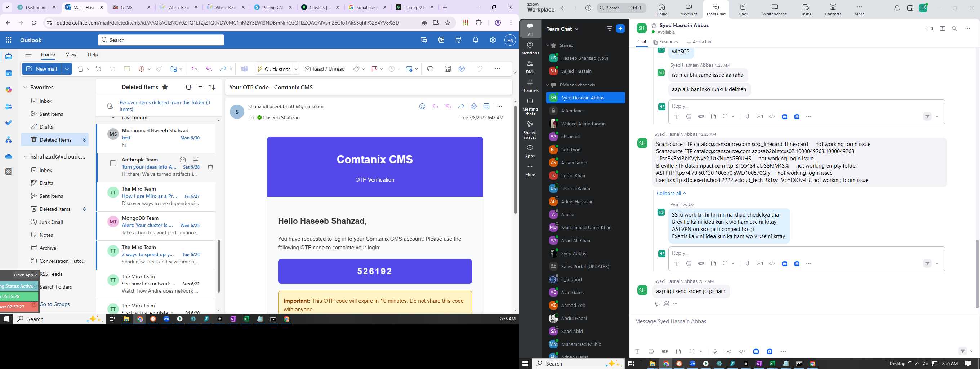
Task: Open Zoom notifications bell icon
Action: click(x=897, y=8)
